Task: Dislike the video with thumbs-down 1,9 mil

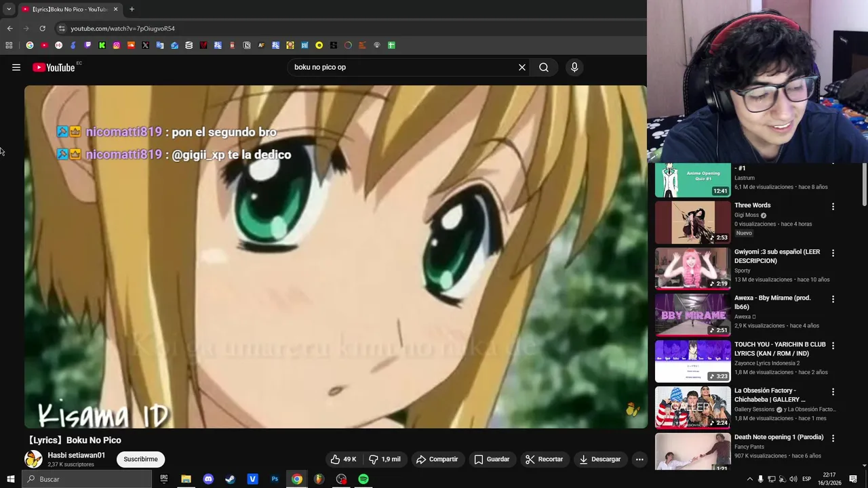Action: (384, 459)
